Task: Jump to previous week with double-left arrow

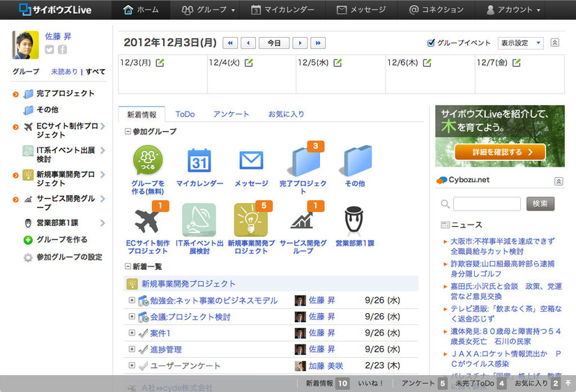Action: click(x=230, y=43)
